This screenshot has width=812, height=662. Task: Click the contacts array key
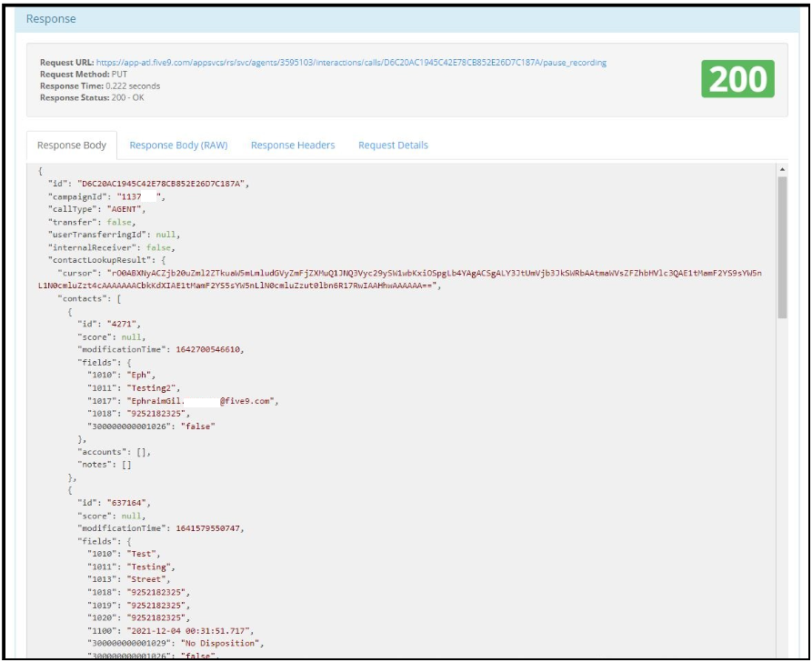(x=85, y=299)
